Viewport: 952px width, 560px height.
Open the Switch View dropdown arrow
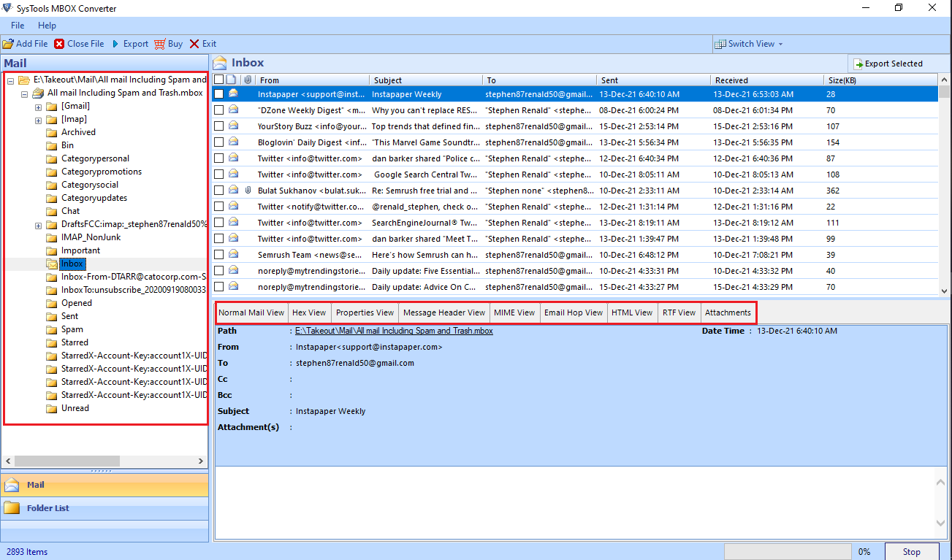(780, 45)
